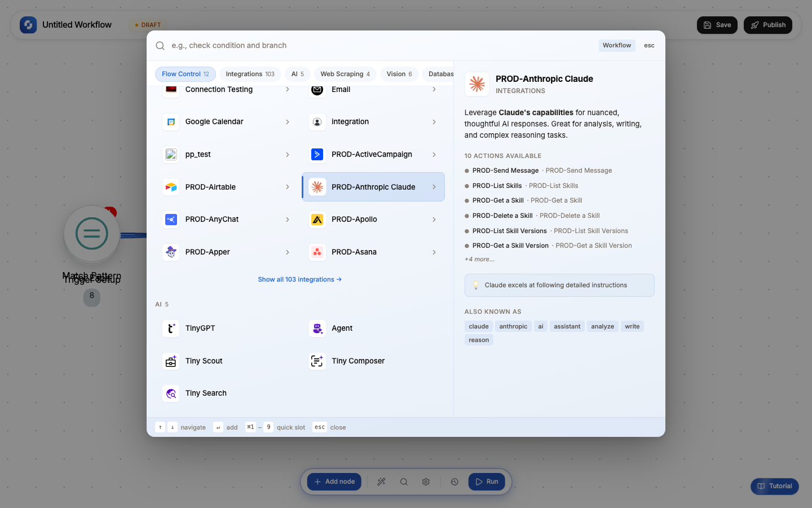Click the DRAFT status badge
Image resolution: width=812 pixels, height=508 pixels.
click(148, 25)
